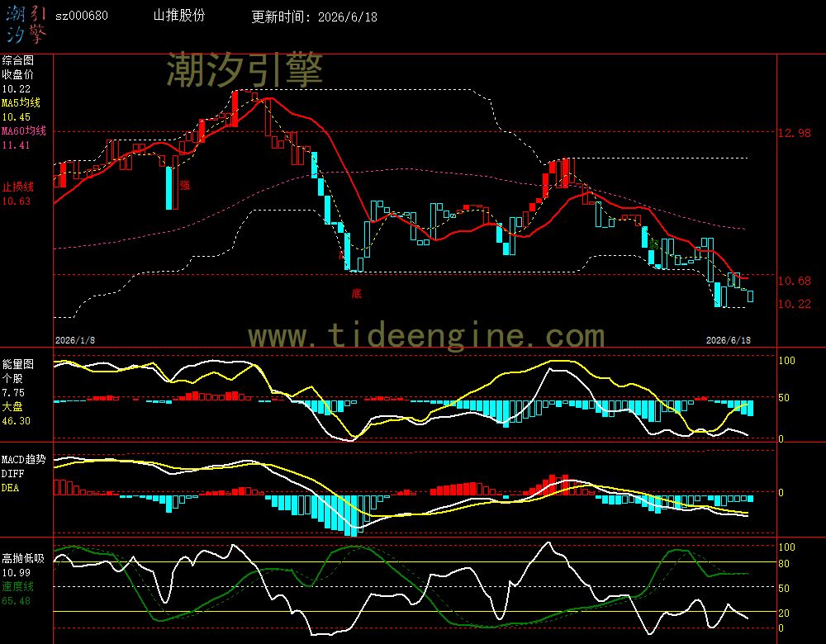This screenshot has width=826, height=644.
Task: Click the 大盘 value 46.30
Action: [x=17, y=421]
